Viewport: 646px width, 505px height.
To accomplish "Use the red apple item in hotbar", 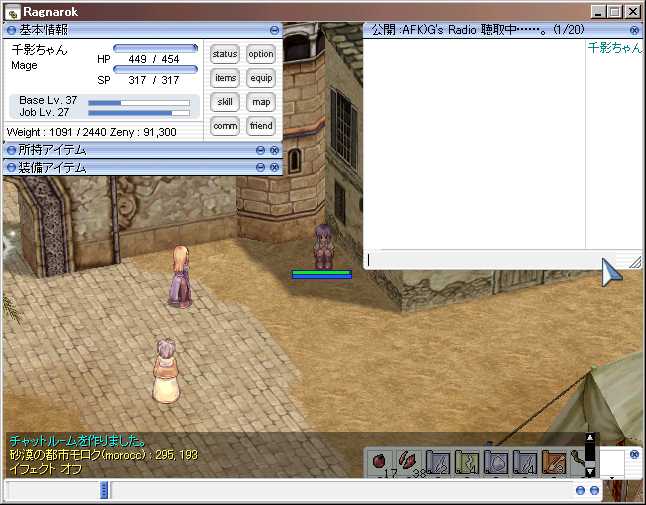I will pyautogui.click(x=379, y=461).
